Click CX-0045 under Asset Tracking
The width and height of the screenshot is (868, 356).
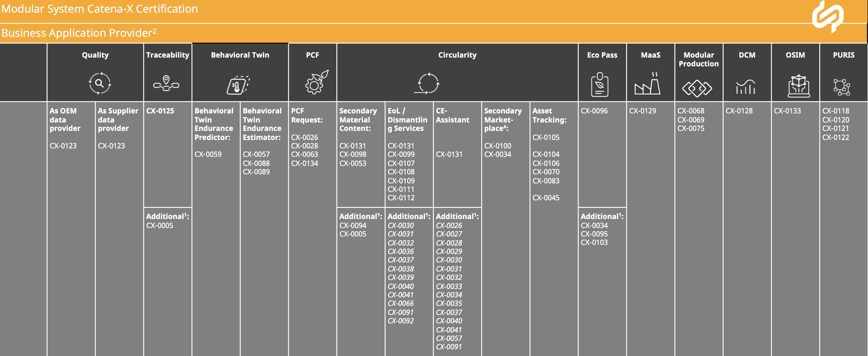(x=546, y=198)
